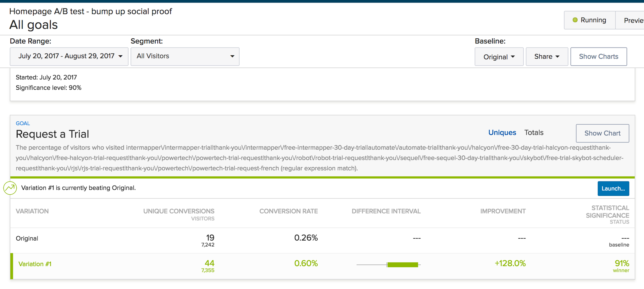Viewport: 644px width, 289px height.
Task: Click the Conversion Rate column header
Action: click(289, 211)
